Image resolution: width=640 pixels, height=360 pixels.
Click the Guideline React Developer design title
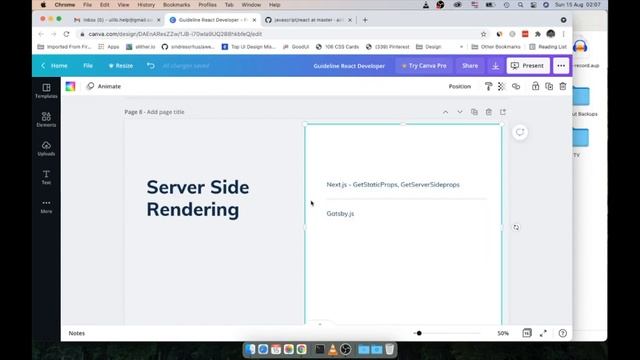pyautogui.click(x=349, y=66)
